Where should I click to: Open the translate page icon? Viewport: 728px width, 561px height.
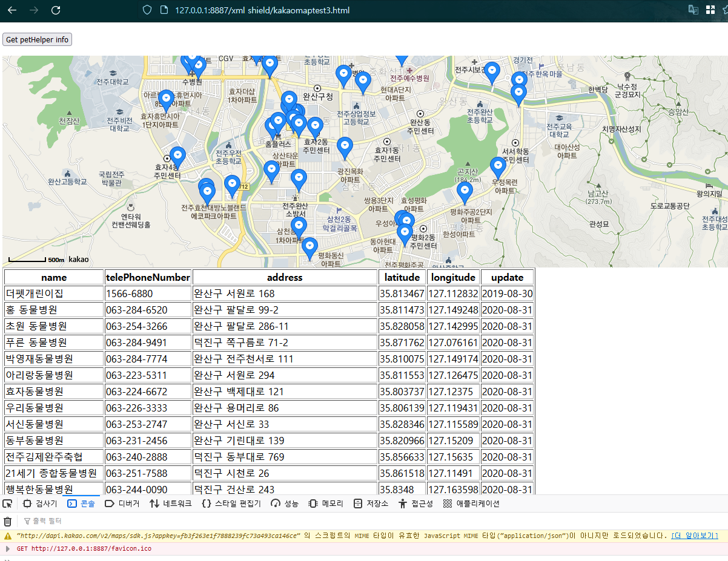click(693, 10)
